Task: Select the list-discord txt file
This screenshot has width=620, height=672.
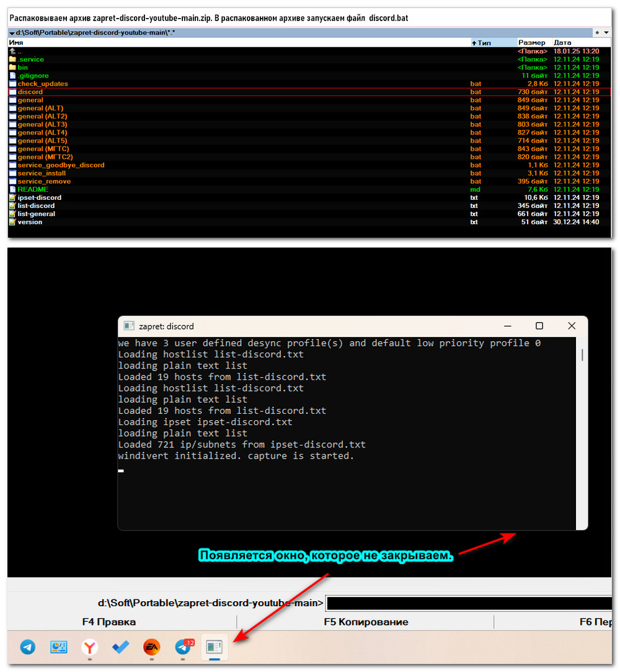Action: (309, 206)
